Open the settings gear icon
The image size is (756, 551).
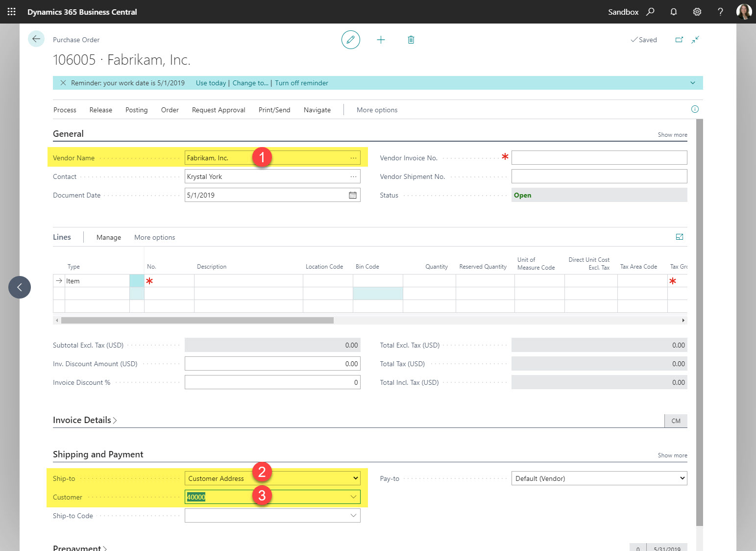click(697, 11)
